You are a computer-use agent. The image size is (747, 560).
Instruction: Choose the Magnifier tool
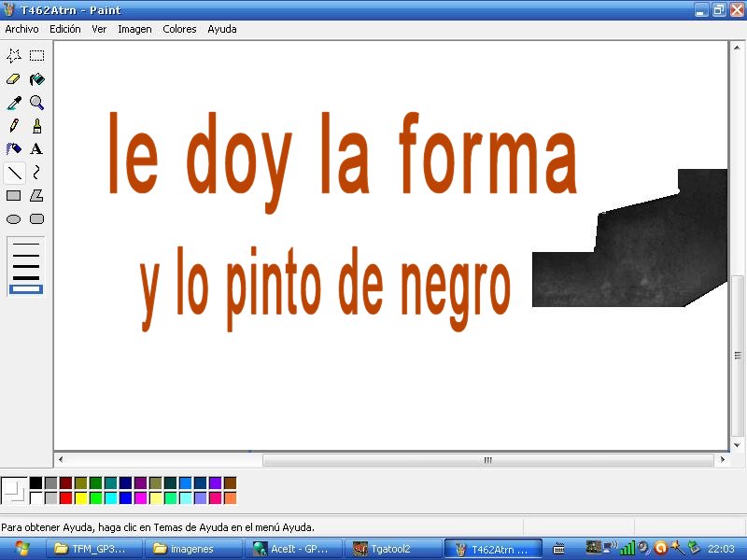pos(36,103)
